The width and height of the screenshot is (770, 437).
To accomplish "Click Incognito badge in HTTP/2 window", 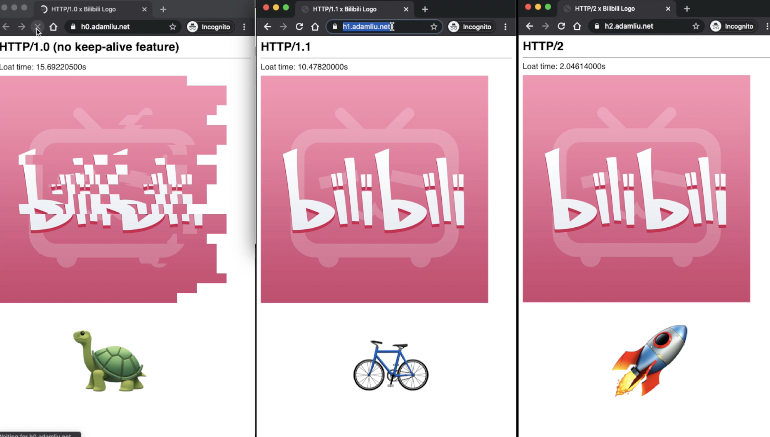I will pyautogui.click(x=732, y=26).
